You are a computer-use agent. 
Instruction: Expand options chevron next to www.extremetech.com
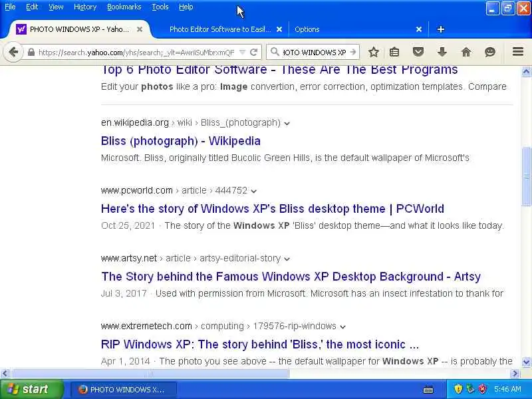pyautogui.click(x=342, y=327)
